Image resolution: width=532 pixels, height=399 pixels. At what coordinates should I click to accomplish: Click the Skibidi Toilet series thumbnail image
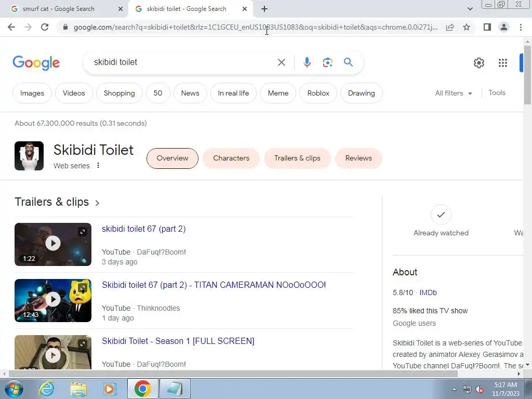pyautogui.click(x=29, y=156)
